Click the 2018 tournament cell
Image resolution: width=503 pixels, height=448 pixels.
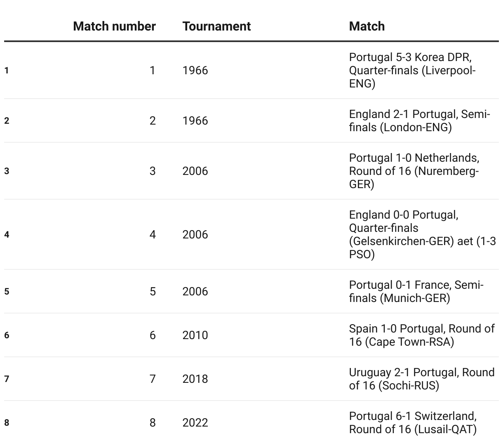click(x=195, y=379)
